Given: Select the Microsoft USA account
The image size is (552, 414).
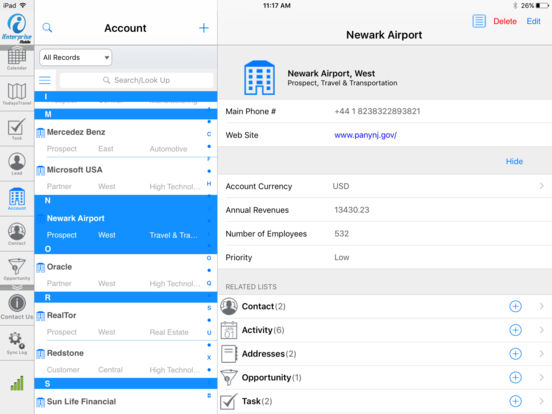Looking at the screenshot, I should click(x=126, y=176).
